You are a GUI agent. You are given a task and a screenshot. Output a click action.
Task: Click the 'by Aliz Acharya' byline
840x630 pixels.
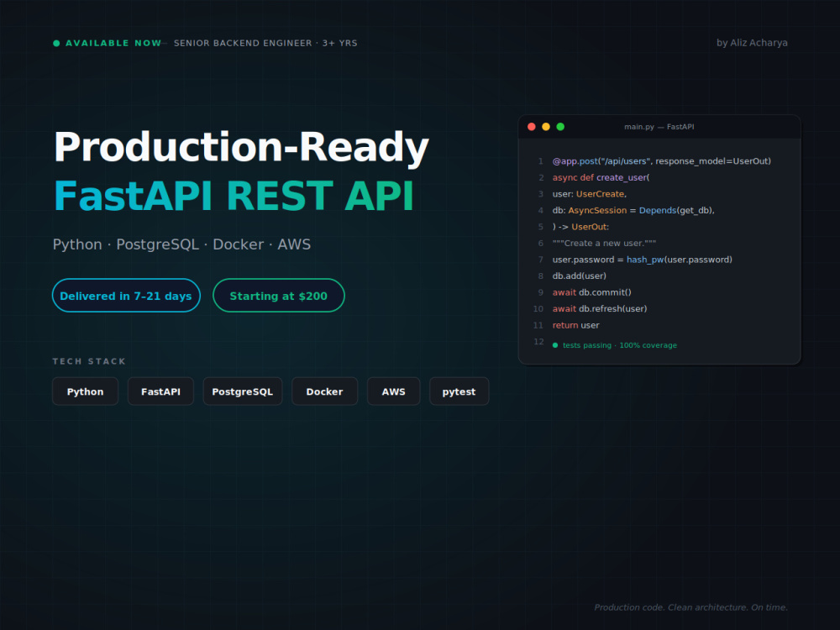(752, 43)
